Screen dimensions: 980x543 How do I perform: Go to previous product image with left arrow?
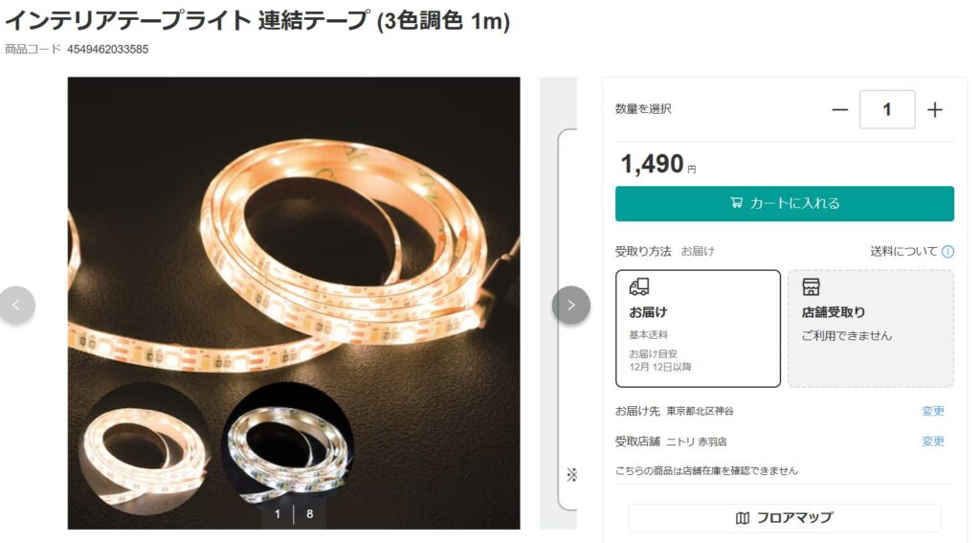pos(17,305)
